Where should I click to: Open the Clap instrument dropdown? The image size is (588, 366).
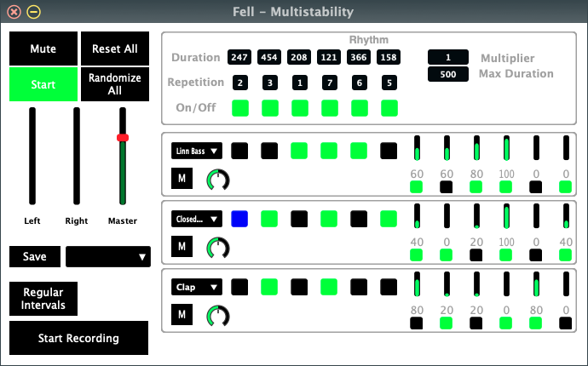(x=196, y=287)
